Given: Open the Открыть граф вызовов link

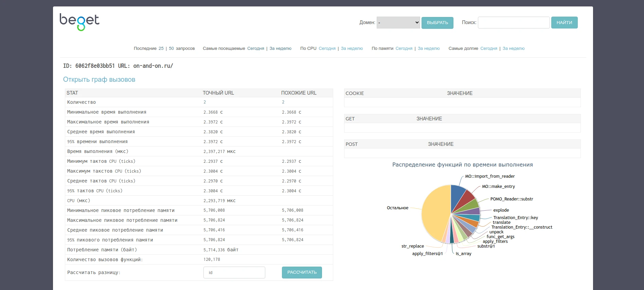Looking at the screenshot, I should (x=99, y=80).
